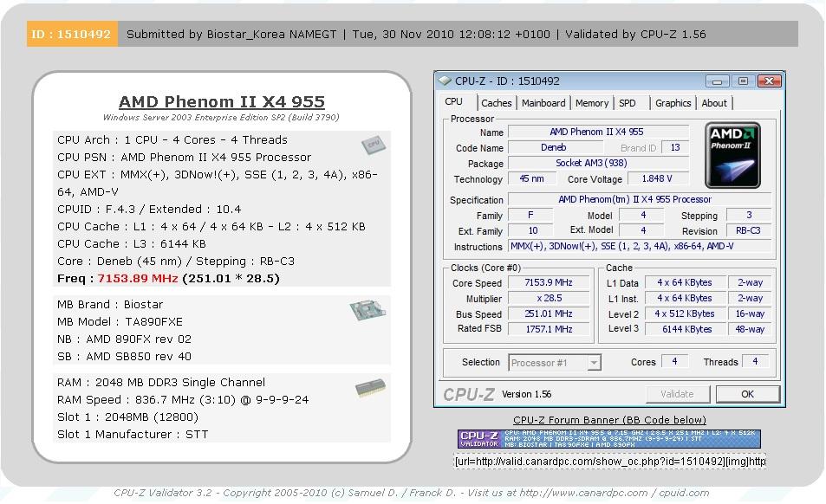The height and width of the screenshot is (504, 826).
Task: Minimize the CPU-Z window
Action: pos(717,81)
